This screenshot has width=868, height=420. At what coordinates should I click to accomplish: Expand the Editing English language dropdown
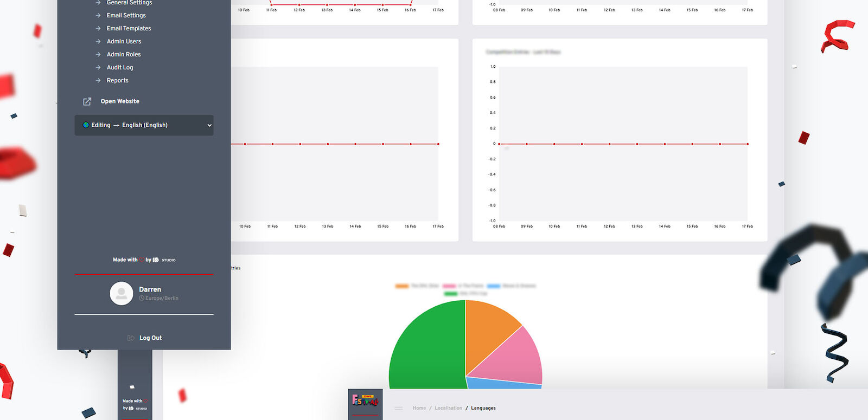tap(144, 125)
